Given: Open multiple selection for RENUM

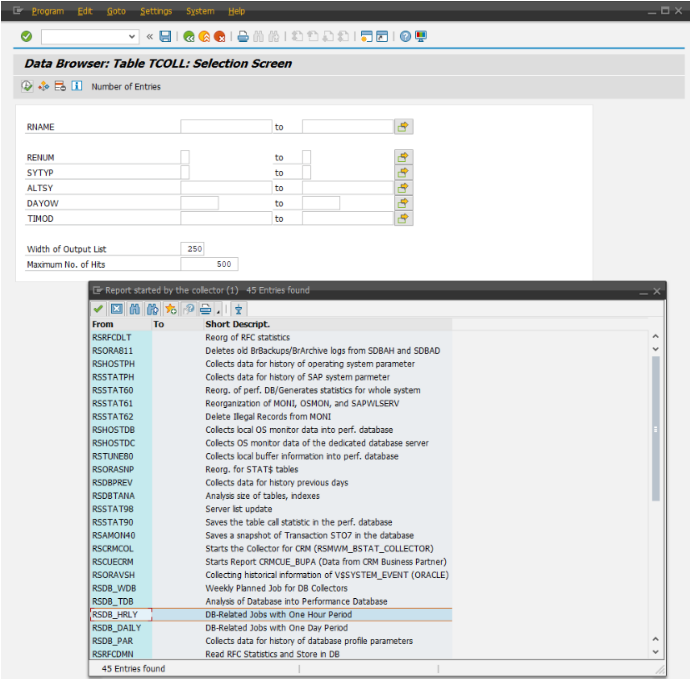Looking at the screenshot, I should pyautogui.click(x=404, y=157).
